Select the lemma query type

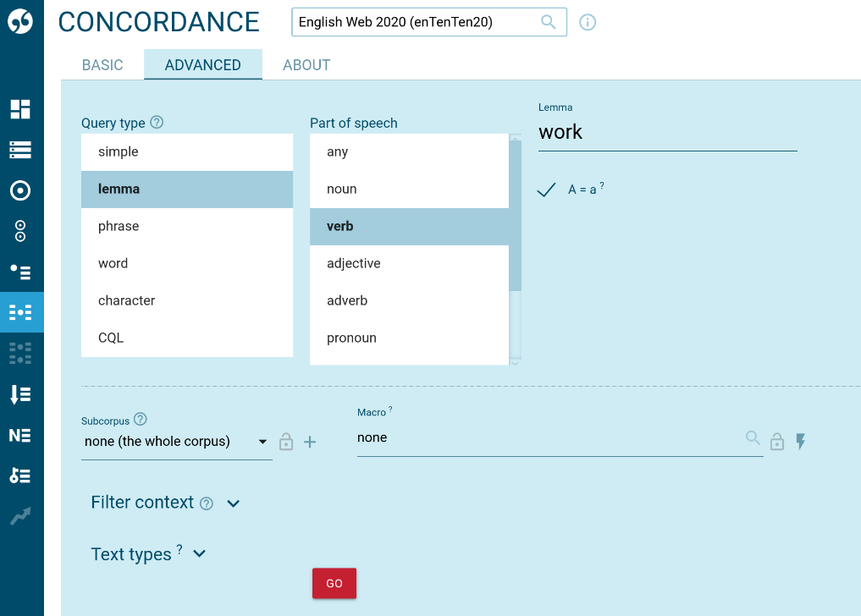[186, 189]
